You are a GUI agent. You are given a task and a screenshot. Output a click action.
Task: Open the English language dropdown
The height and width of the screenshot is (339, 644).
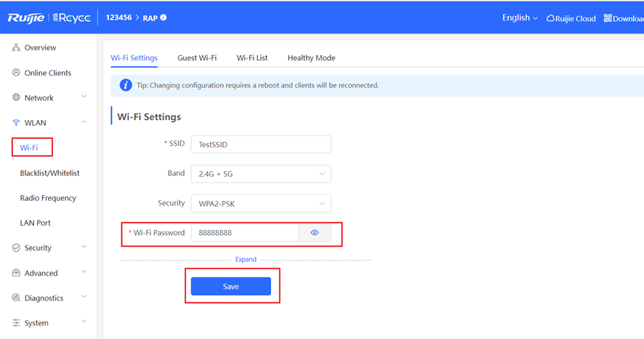(x=520, y=17)
